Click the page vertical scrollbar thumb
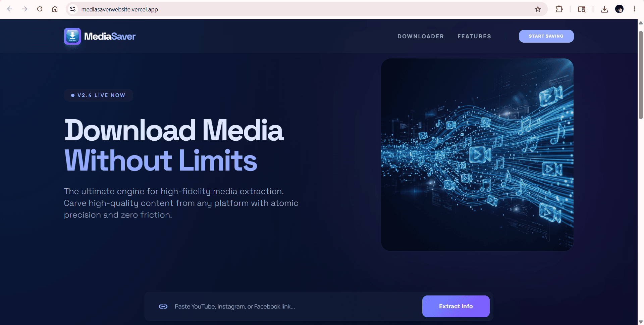Screen dimensions: 644x325 (x=641, y=75)
